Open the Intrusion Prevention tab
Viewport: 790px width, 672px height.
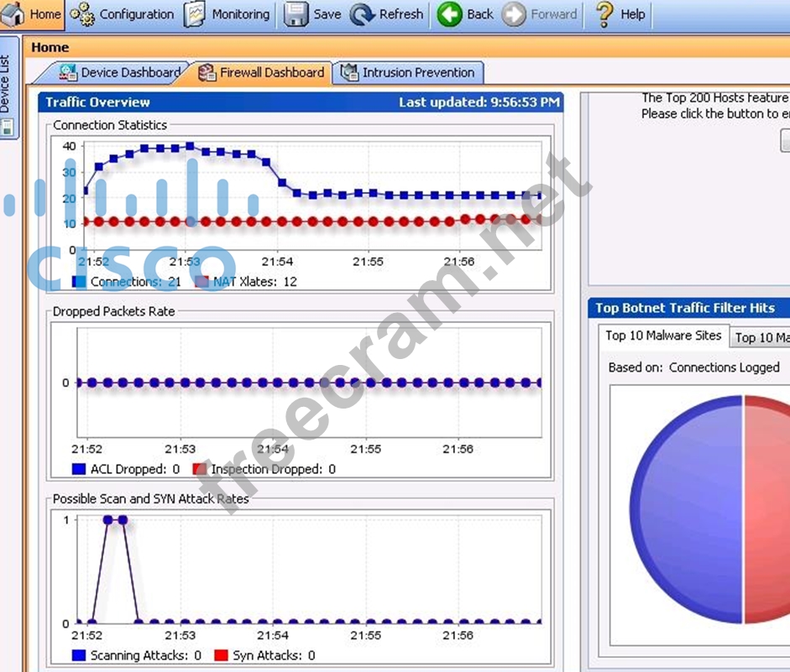409,73
